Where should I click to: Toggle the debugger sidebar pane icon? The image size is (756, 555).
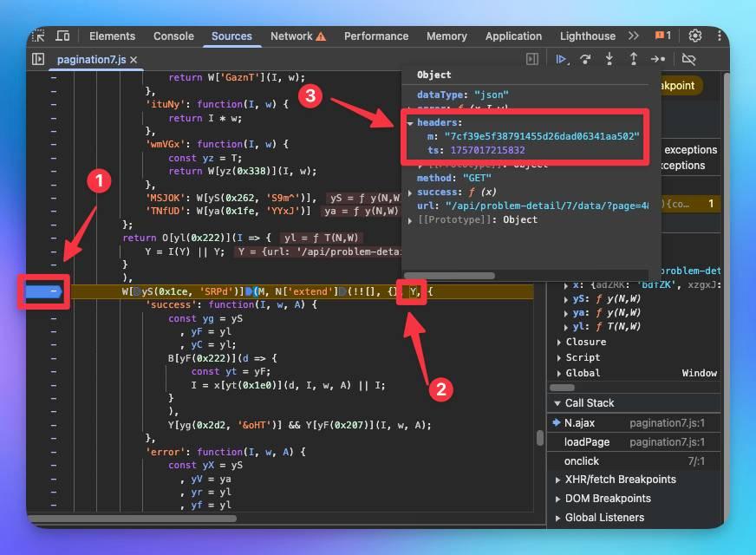[x=532, y=59]
